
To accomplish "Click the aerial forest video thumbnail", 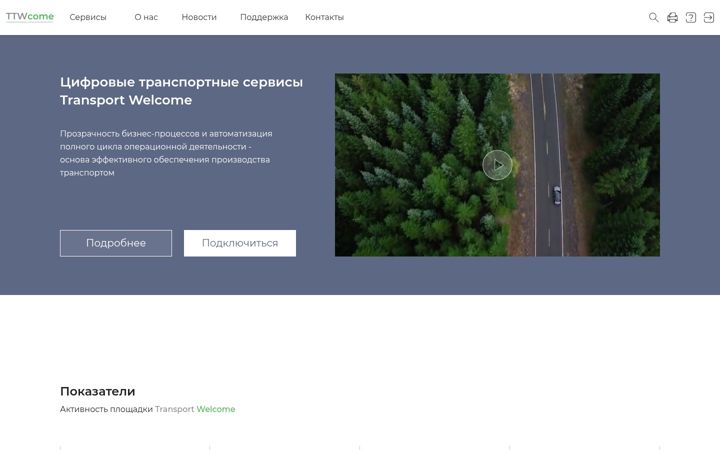I will [497, 165].
